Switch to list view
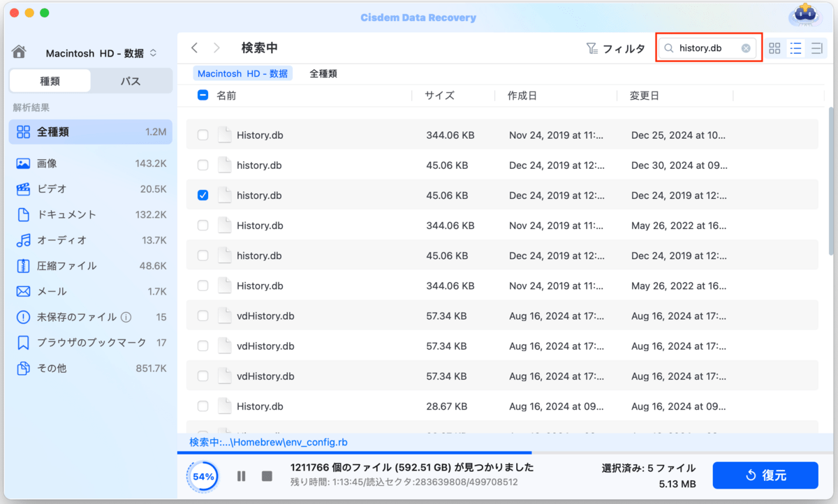Viewport: 838px width, 504px height. [x=795, y=48]
